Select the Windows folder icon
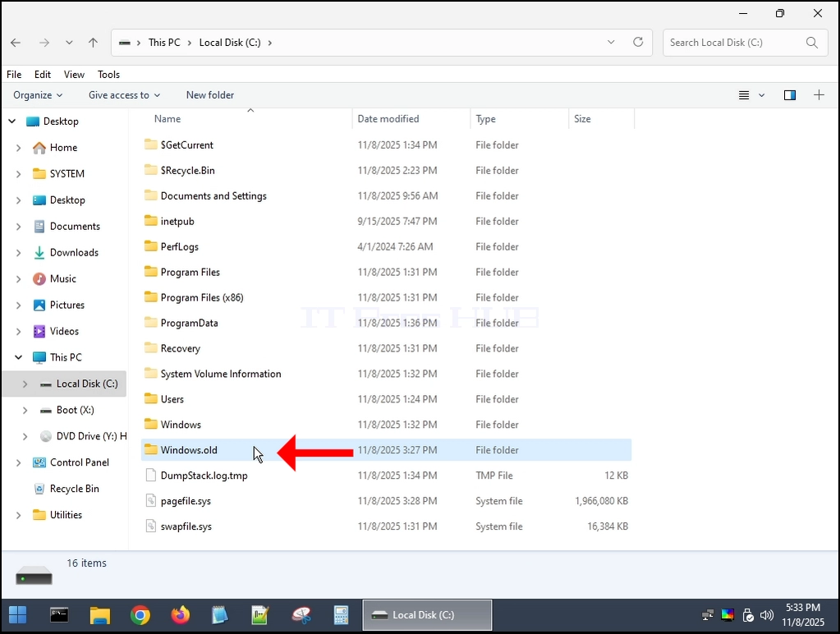840x634 pixels. pos(150,424)
